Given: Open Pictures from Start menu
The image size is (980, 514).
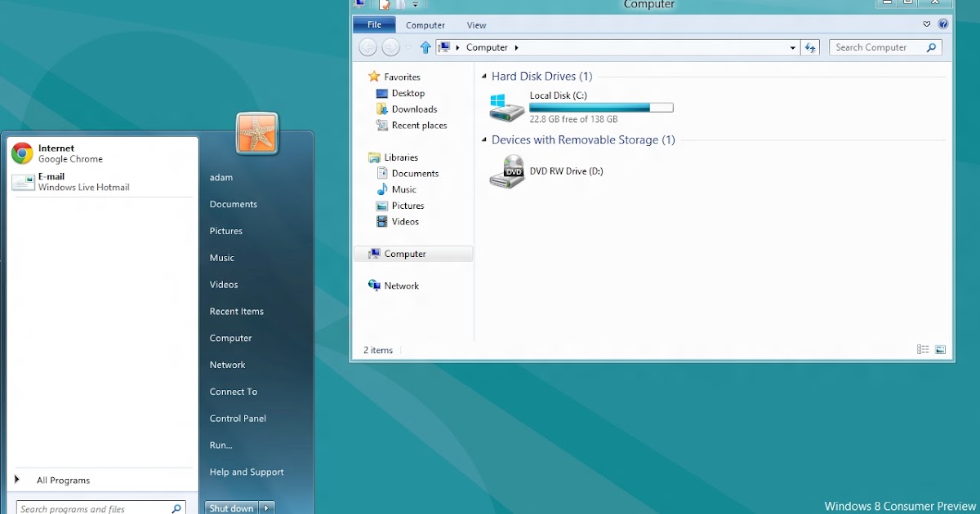Looking at the screenshot, I should pyautogui.click(x=226, y=232).
